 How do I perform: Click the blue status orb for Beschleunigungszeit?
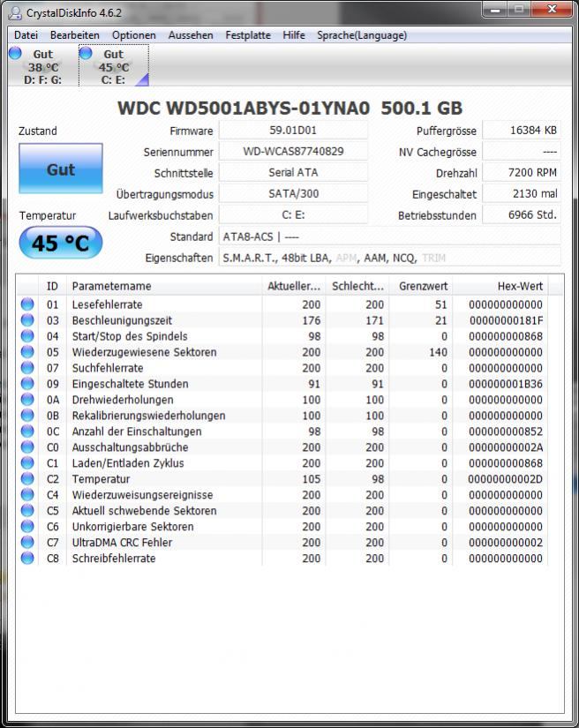coord(27,320)
